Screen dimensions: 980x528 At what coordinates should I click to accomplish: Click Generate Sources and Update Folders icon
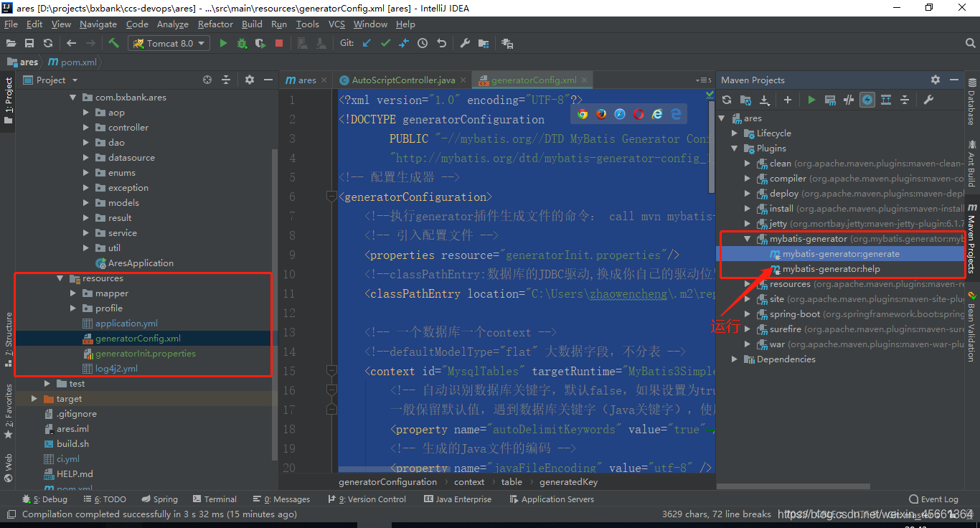coord(745,100)
